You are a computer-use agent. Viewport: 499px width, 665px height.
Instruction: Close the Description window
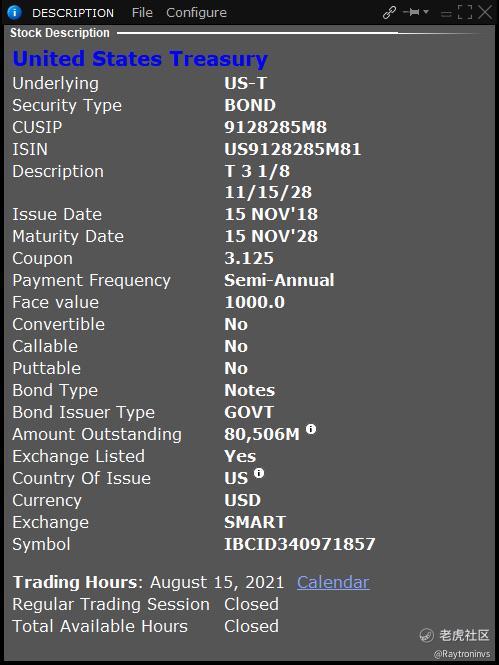point(485,12)
